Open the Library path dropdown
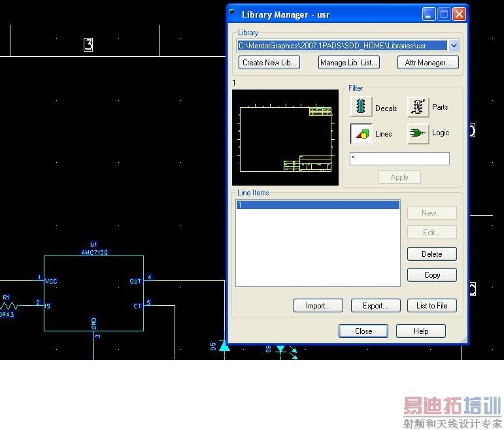The height and width of the screenshot is (430, 504). point(454,46)
